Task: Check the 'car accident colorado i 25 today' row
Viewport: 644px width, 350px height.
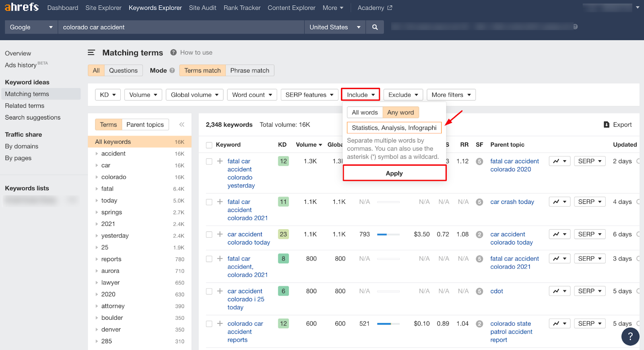Action: pos(209,291)
